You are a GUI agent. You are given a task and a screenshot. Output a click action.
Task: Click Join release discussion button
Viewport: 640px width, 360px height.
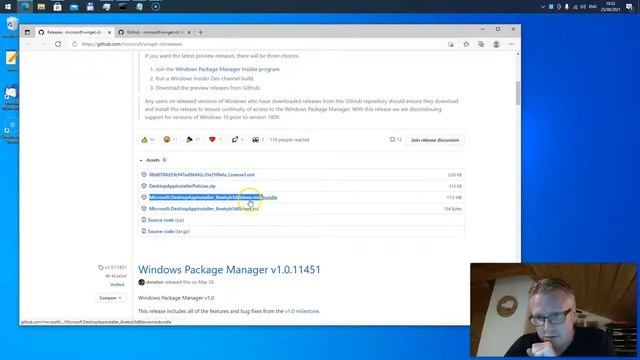435,140
